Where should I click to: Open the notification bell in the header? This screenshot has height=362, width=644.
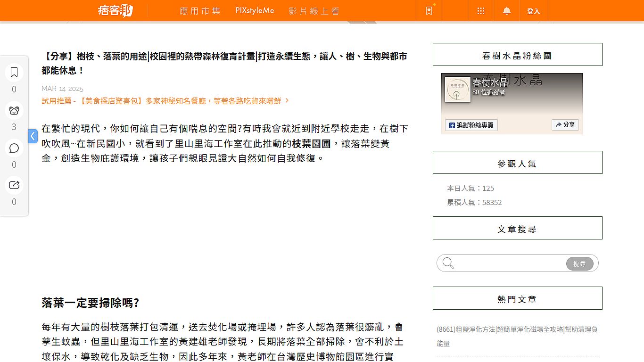[507, 11]
